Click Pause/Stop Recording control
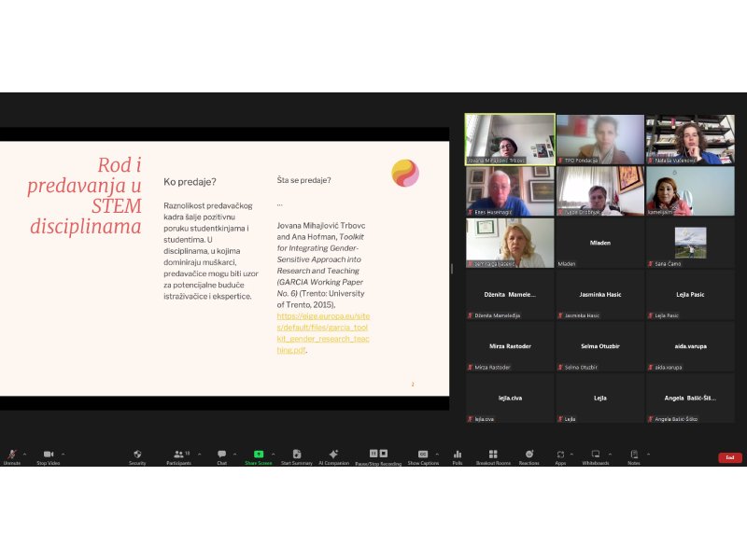 (x=378, y=455)
